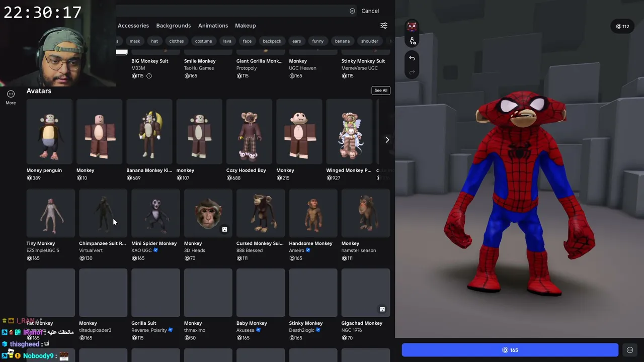Select the Cozy Hooded Boy avatar
This screenshot has width=644, height=362.
249,132
